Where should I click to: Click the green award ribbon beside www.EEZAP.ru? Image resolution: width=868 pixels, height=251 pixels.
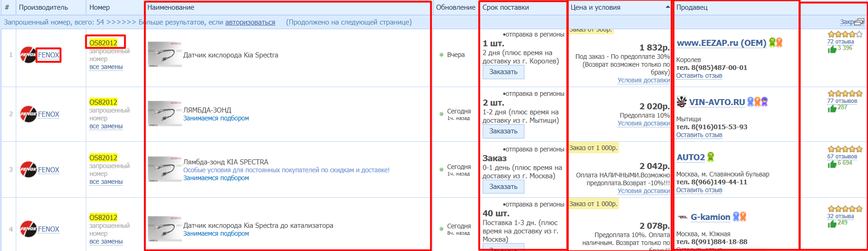coord(772,43)
